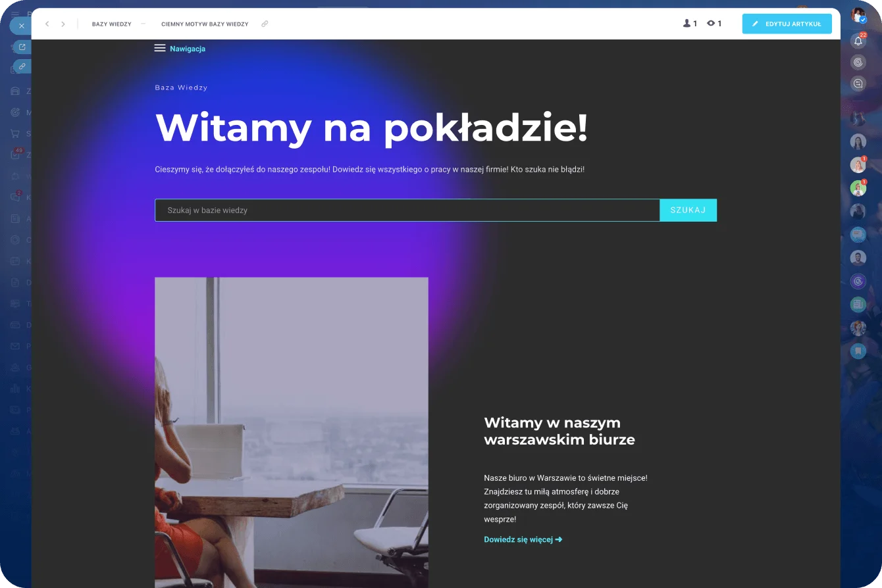Click the Edytuj Artykuł button
Image resolution: width=882 pixels, height=588 pixels.
click(x=787, y=24)
